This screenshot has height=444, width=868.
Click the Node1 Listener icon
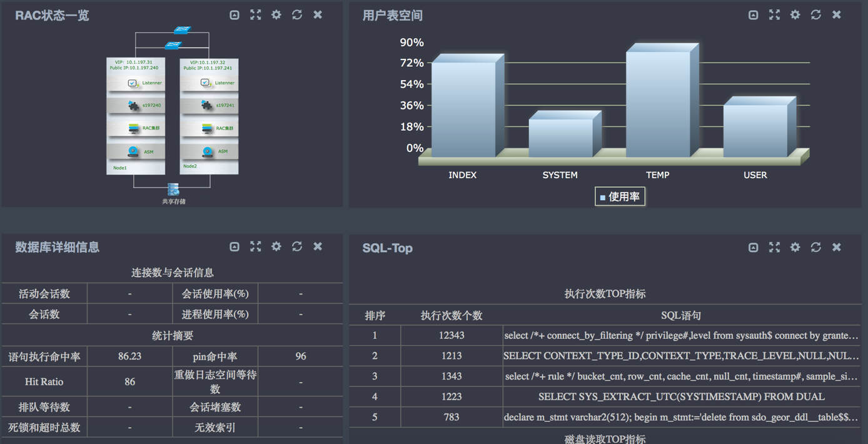133,83
